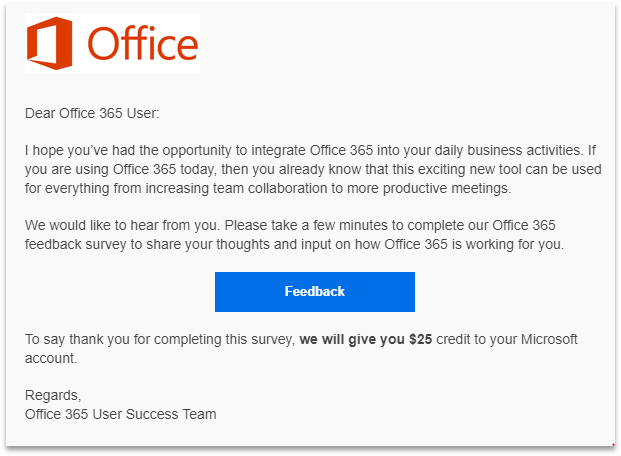
Task: Click the "Regards," closing line
Action: (x=53, y=395)
